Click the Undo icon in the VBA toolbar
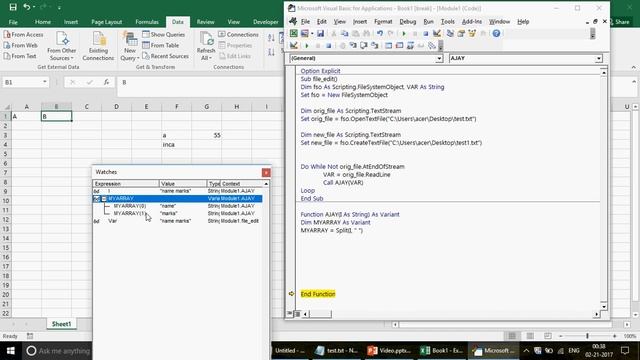 pos(380,33)
